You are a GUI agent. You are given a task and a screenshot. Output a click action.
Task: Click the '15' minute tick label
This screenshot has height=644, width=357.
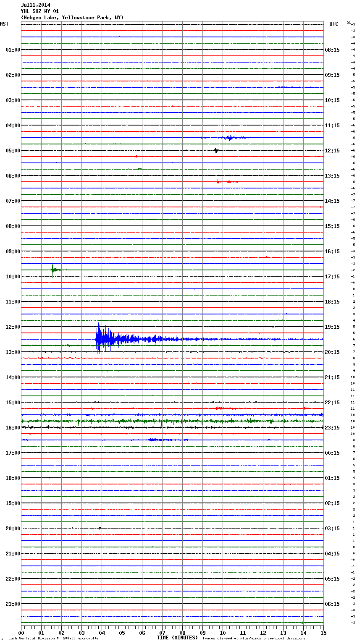click(323, 633)
